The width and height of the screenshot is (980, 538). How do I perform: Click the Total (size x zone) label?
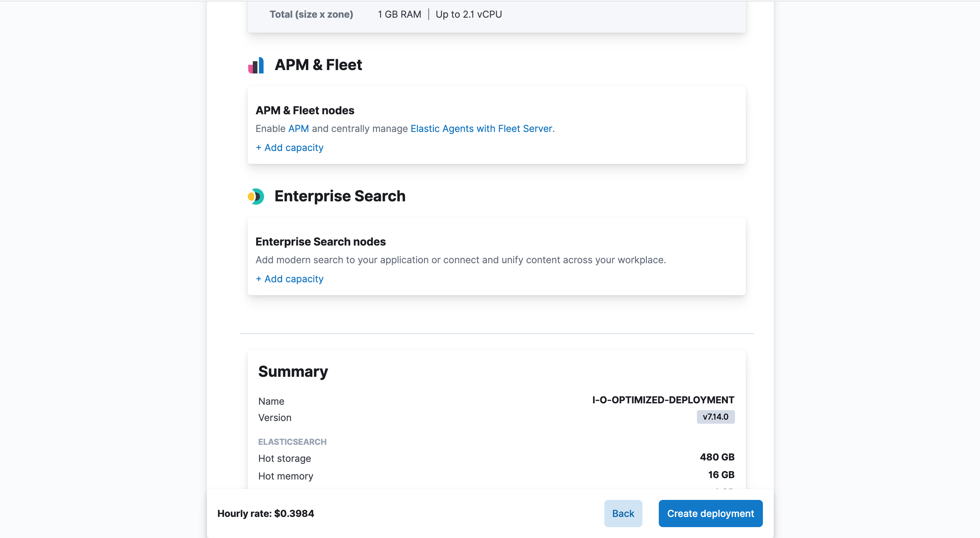[x=311, y=14]
